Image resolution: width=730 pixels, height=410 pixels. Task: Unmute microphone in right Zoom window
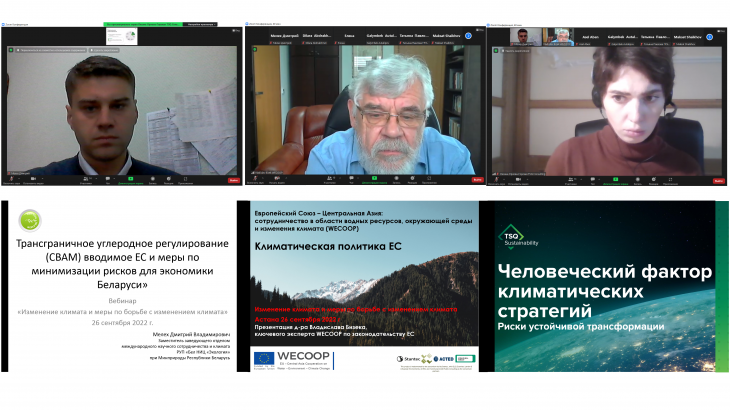click(x=497, y=179)
